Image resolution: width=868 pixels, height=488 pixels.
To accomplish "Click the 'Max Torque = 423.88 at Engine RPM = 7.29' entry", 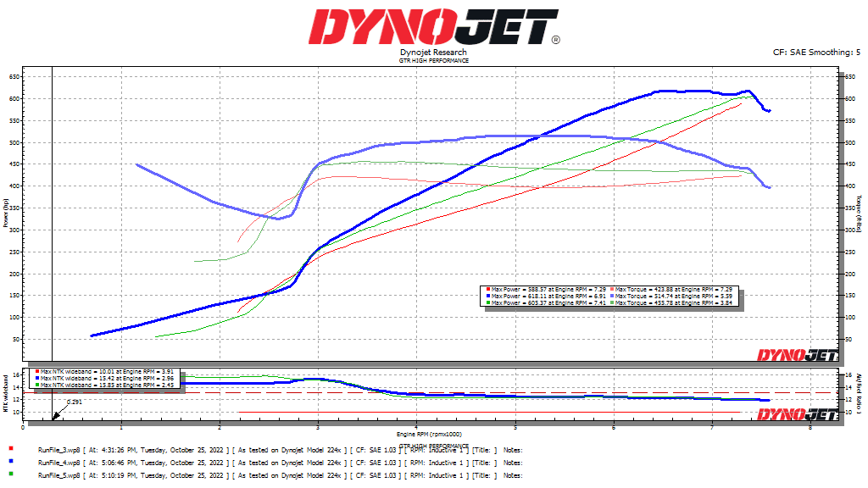I will 674,290.
